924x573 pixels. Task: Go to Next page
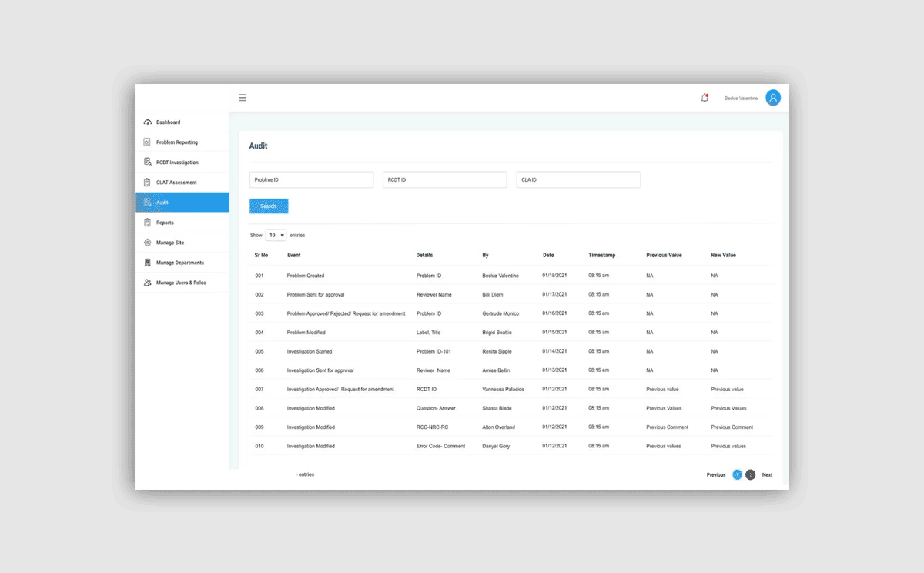[768, 475]
